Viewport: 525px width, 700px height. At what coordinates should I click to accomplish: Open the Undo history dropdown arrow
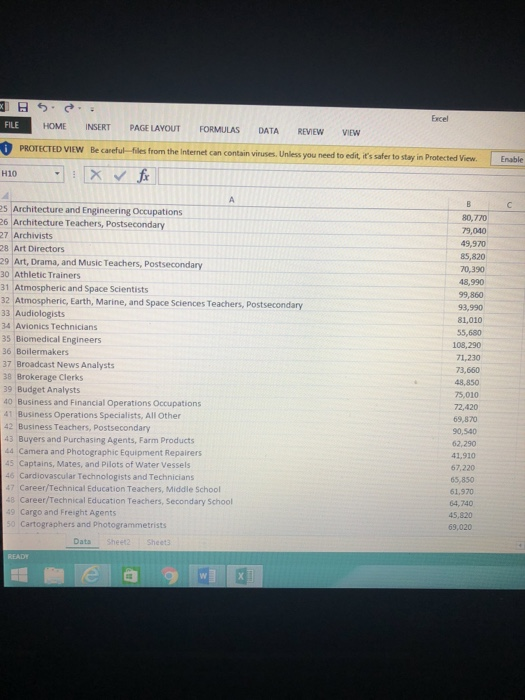[53, 108]
